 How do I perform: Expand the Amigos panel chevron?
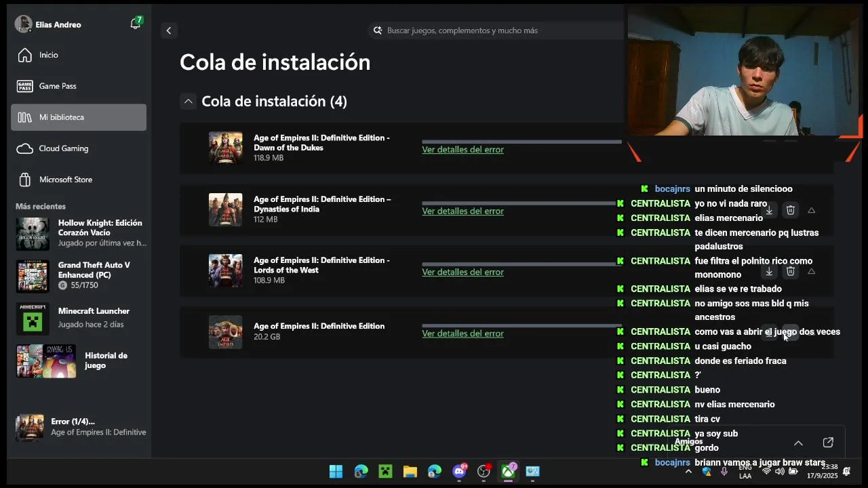tap(798, 443)
